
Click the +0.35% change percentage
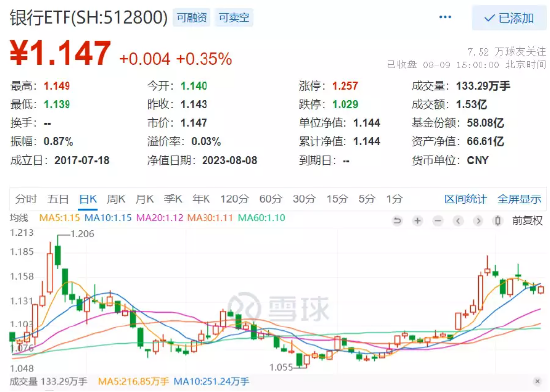point(204,59)
